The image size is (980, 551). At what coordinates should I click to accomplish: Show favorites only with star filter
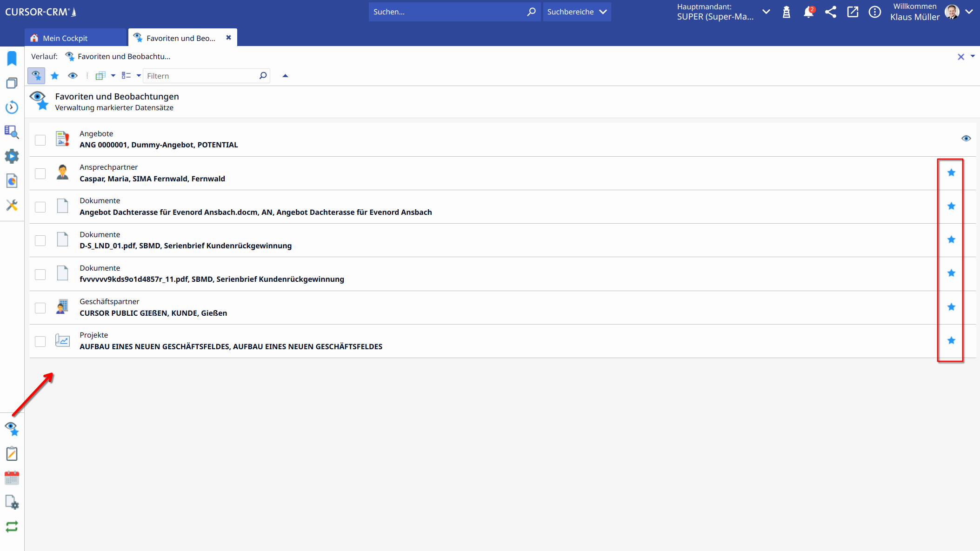pos(55,76)
